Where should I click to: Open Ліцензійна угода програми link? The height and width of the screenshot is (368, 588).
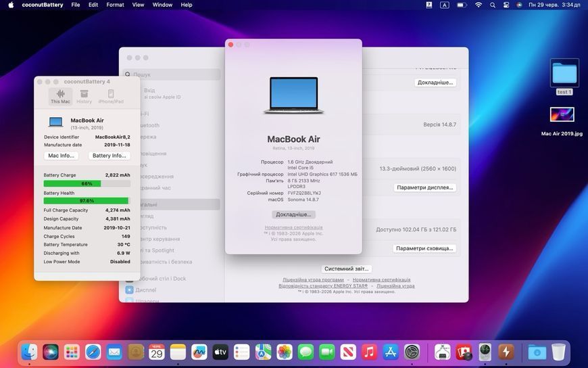pyautogui.click(x=313, y=280)
